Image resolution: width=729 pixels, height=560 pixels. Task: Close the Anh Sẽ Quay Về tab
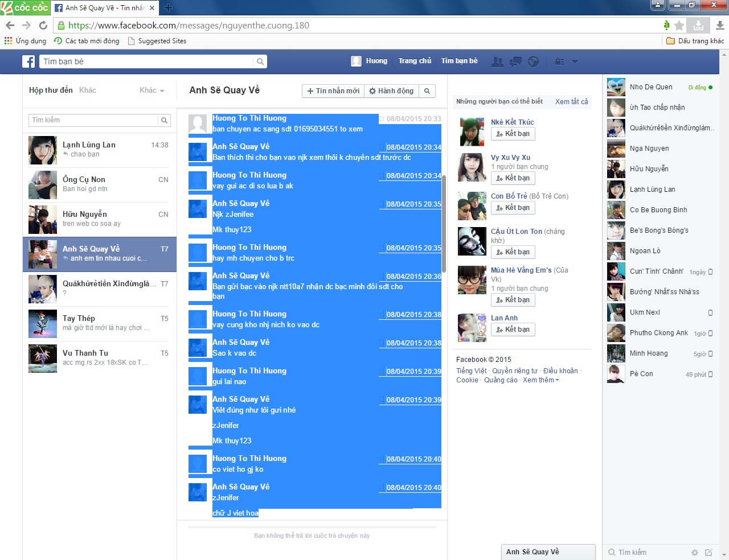[x=152, y=8]
